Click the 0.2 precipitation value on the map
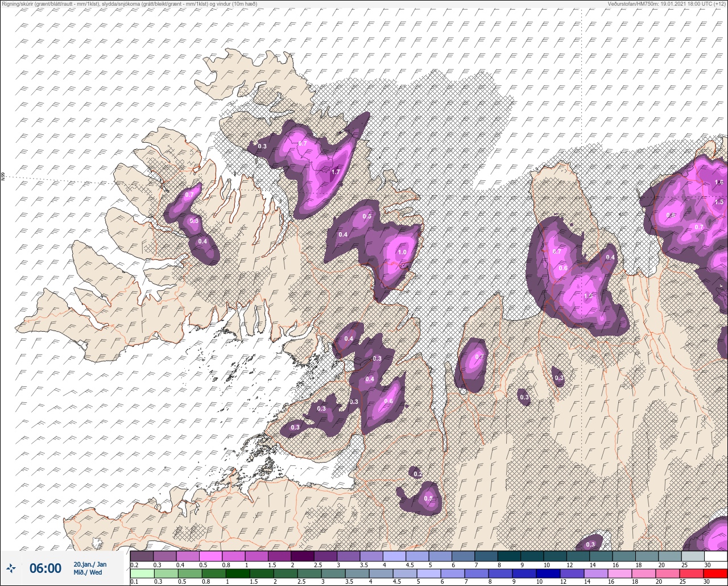This screenshot has width=728, height=586. (417, 473)
